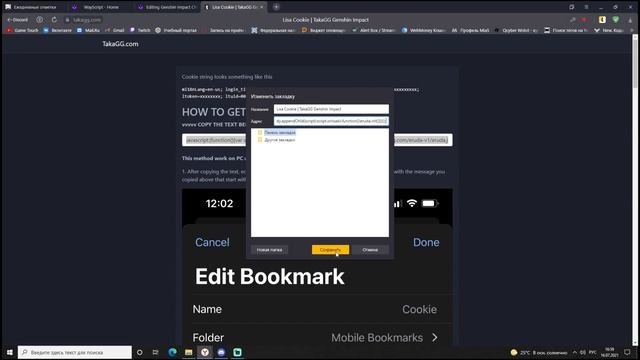Open the Twitch bookmark
This screenshot has width=640, height=360.
[140, 30]
